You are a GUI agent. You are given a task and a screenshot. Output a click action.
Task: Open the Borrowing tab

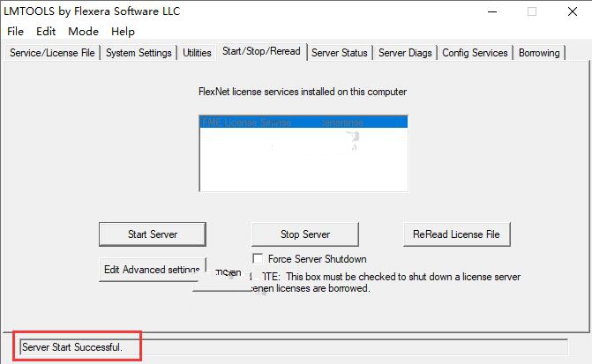tap(539, 53)
